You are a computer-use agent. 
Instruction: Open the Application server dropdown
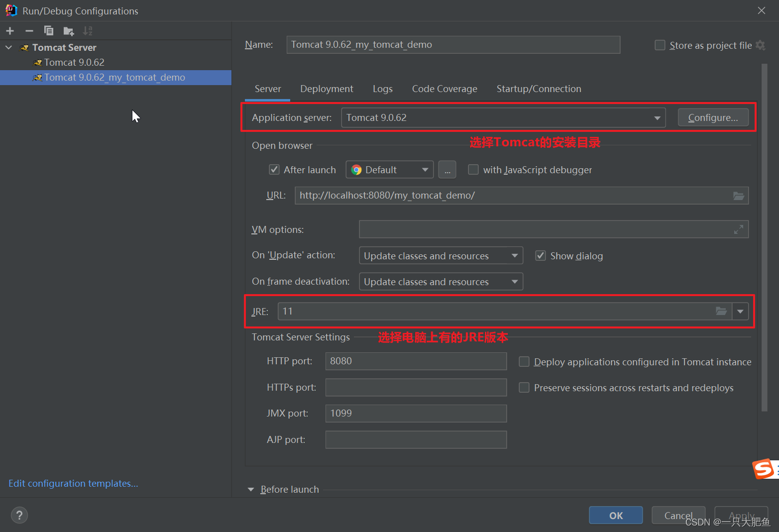tap(503, 117)
